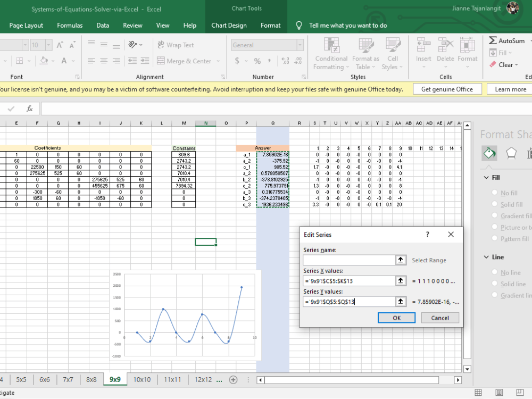Screen dimensions: 532x399
Task: Collapse the Series name range selector
Action: tap(401, 260)
